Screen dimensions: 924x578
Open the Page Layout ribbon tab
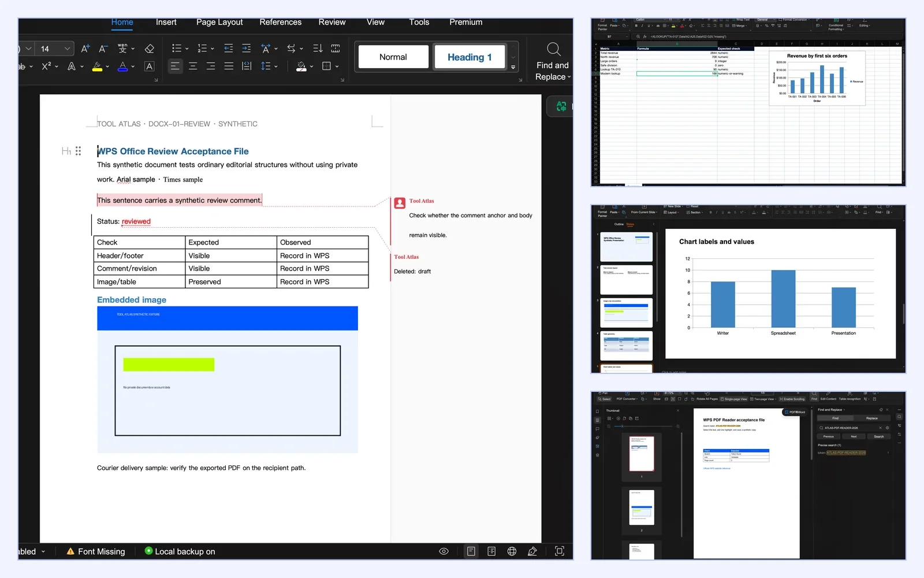click(x=219, y=22)
